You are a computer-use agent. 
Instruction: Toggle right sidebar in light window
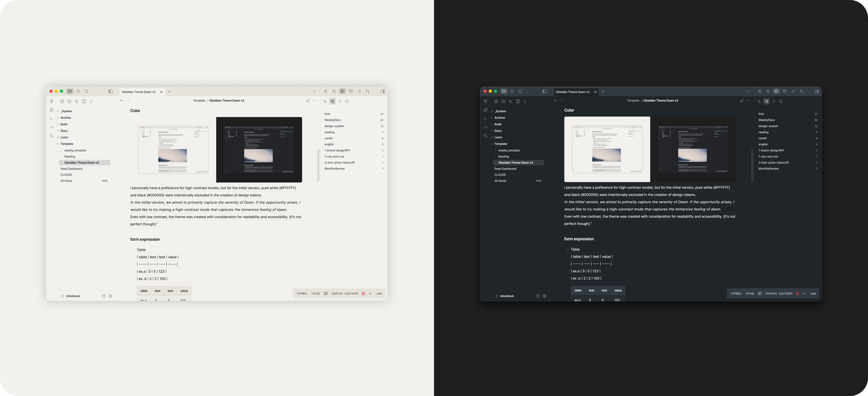[x=383, y=91]
